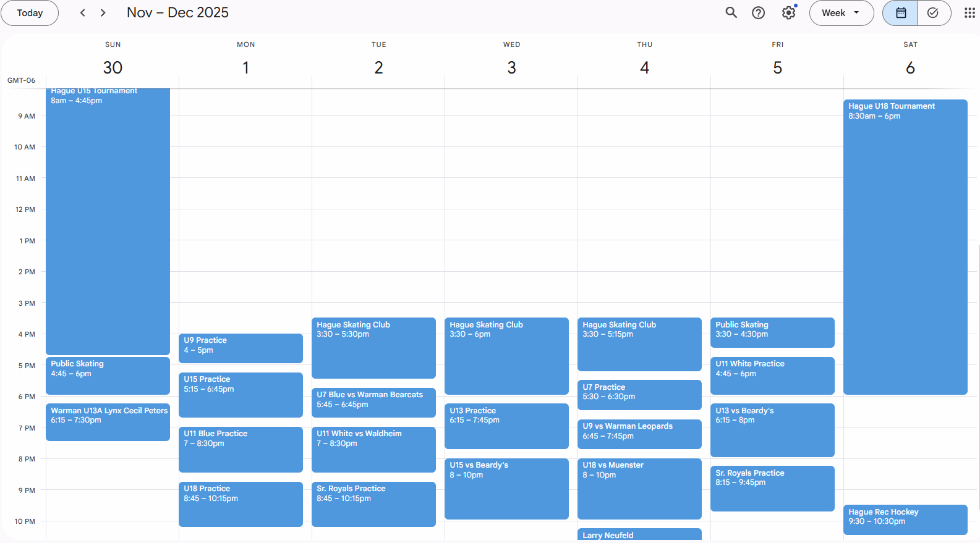Image resolution: width=980 pixels, height=543 pixels.
Task: Open Hague Rec Hockey event
Action: 905,519
